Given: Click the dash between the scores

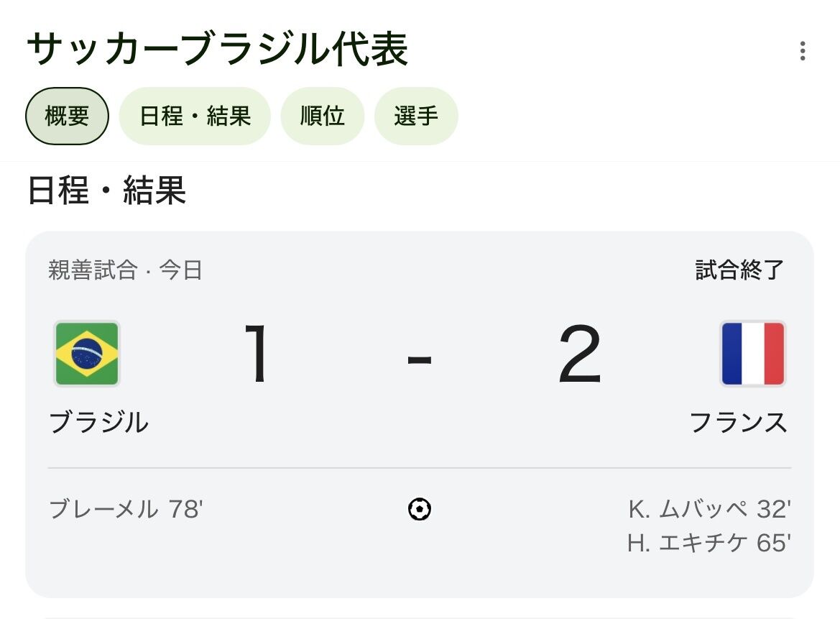Looking at the screenshot, I should click(x=420, y=359).
